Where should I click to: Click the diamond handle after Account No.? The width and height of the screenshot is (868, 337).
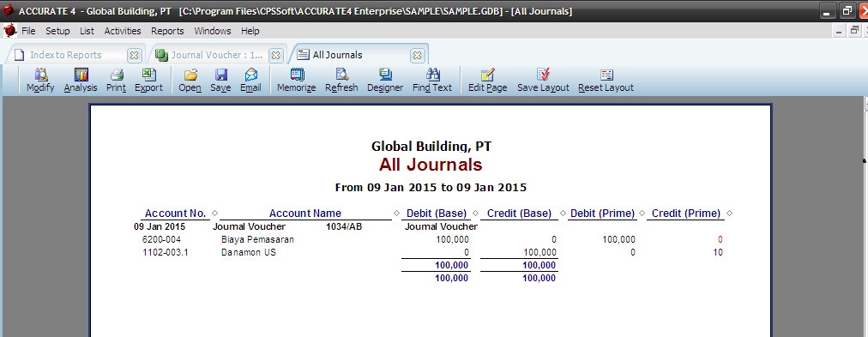(x=214, y=213)
